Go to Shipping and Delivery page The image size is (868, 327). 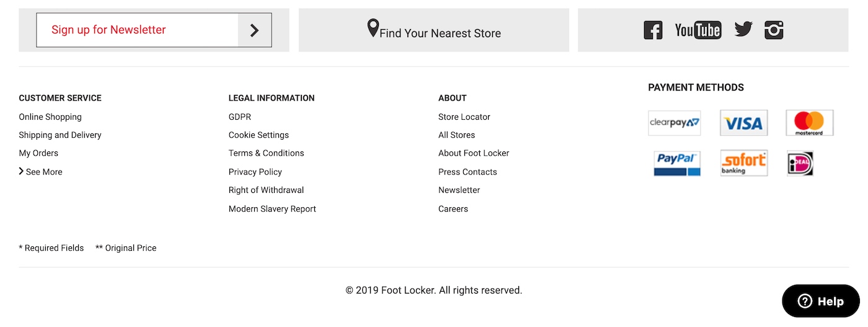click(x=60, y=135)
